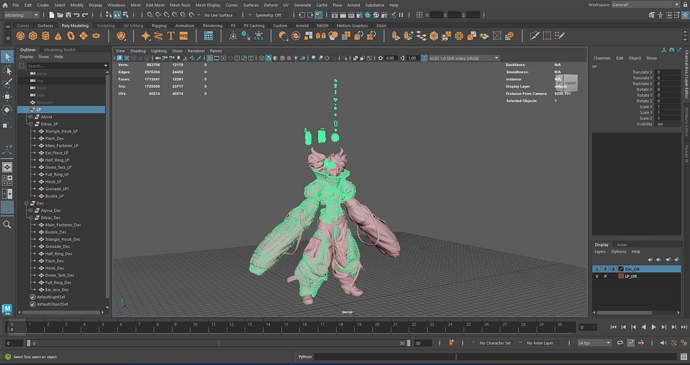Play the animation backwards
Screen dimensions: 690x365
pyautogui.click(x=643, y=327)
